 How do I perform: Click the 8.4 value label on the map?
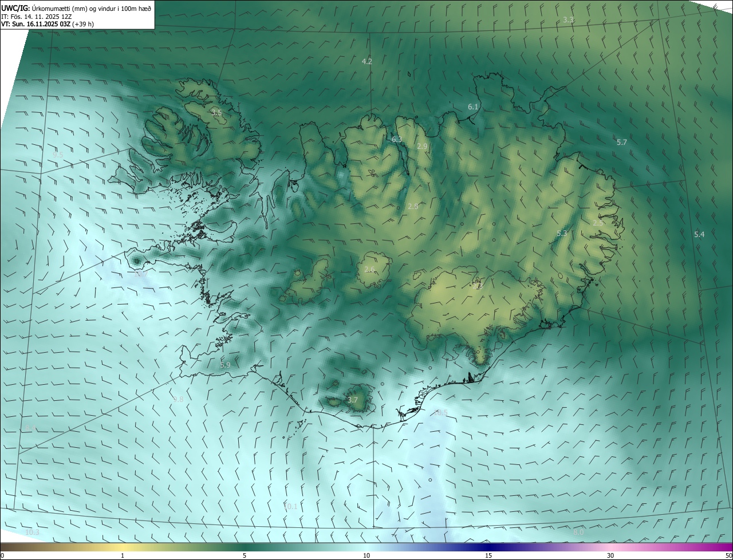click(x=31, y=428)
